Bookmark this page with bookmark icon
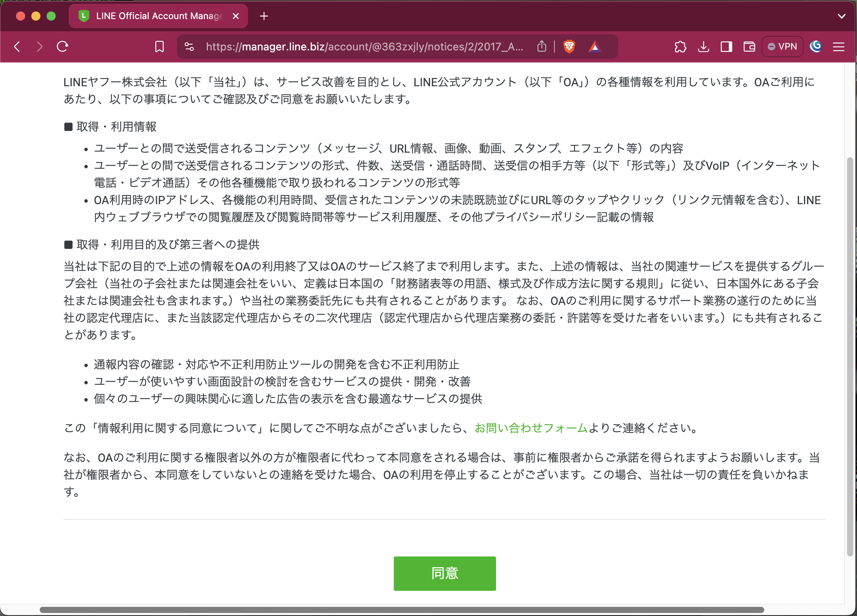 [159, 47]
